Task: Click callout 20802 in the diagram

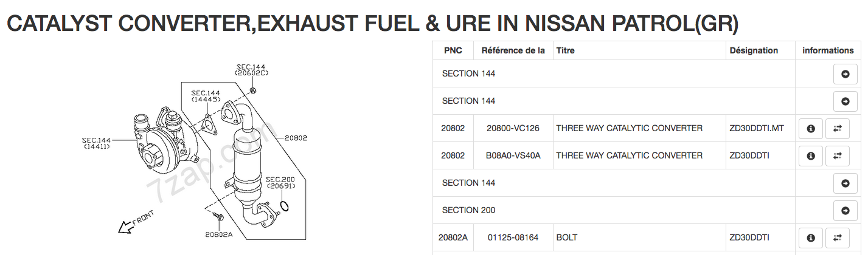Action: click(296, 138)
